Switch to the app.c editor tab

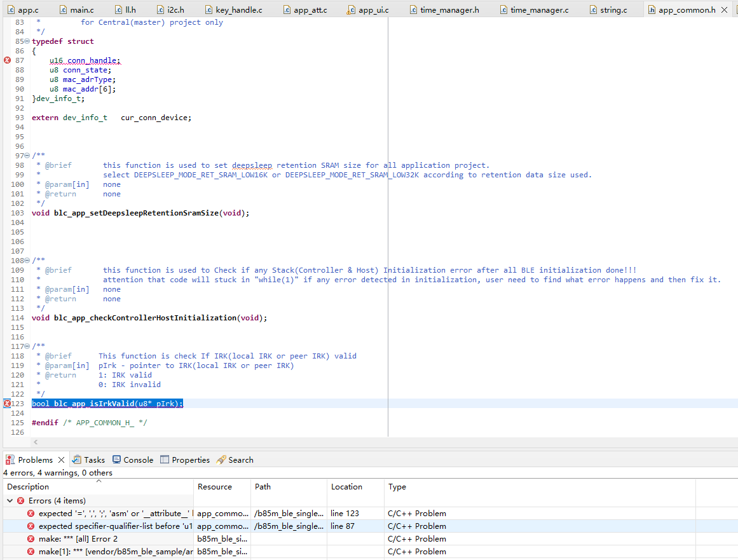click(x=23, y=10)
